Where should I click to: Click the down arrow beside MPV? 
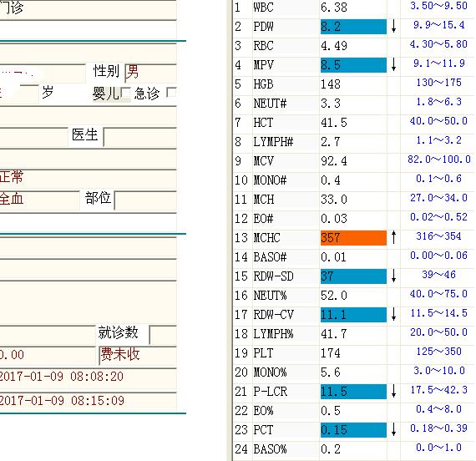(393, 64)
